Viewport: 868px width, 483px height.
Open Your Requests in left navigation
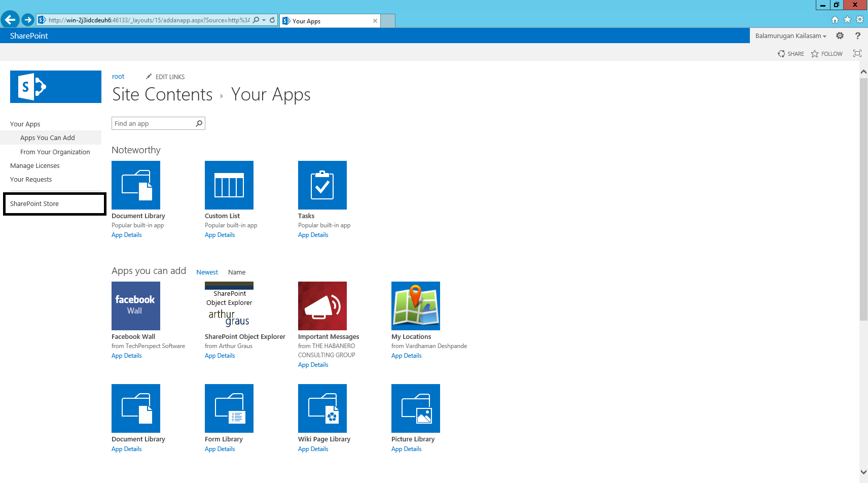point(31,179)
